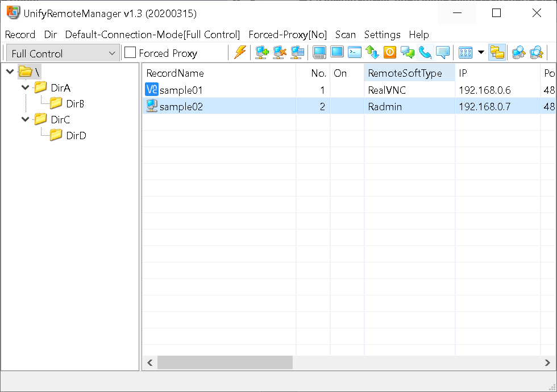
Task: Click the blue-green chat bubbles icon
Action: tap(408, 52)
